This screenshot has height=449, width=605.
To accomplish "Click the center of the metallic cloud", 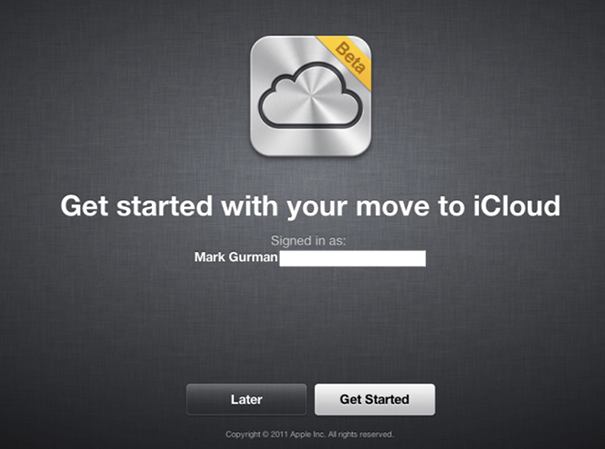I will click(x=311, y=96).
